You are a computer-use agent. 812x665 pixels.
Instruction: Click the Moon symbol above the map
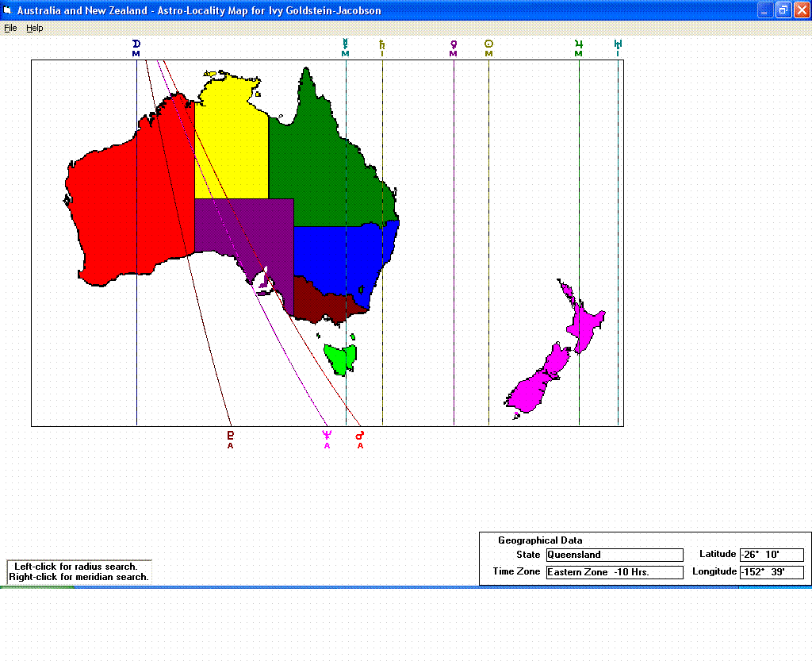point(136,44)
